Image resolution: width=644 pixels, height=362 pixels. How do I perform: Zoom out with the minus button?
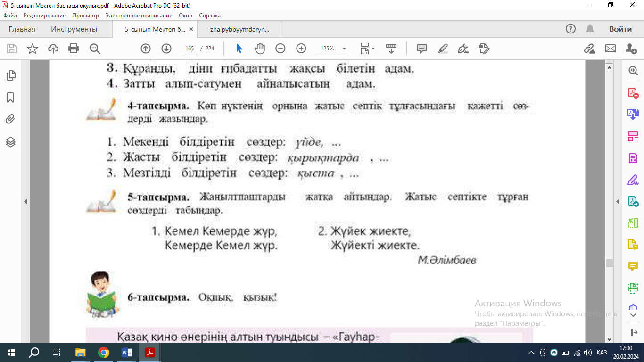click(x=281, y=49)
